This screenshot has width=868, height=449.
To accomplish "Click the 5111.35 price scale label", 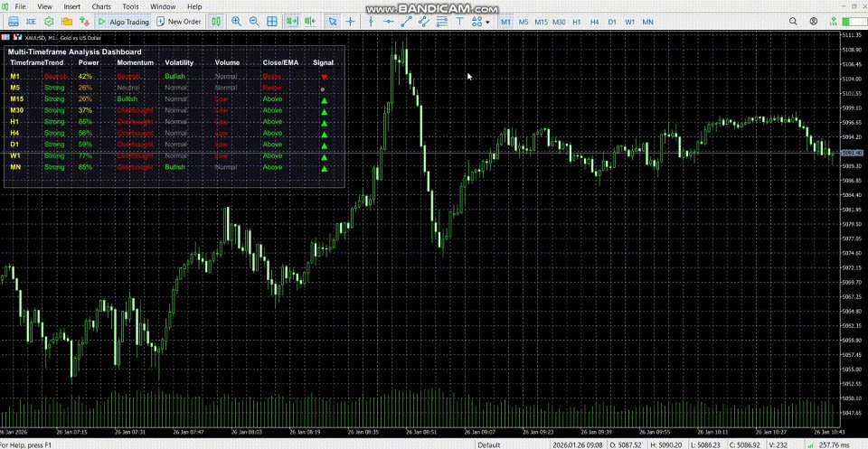I will [852, 35].
